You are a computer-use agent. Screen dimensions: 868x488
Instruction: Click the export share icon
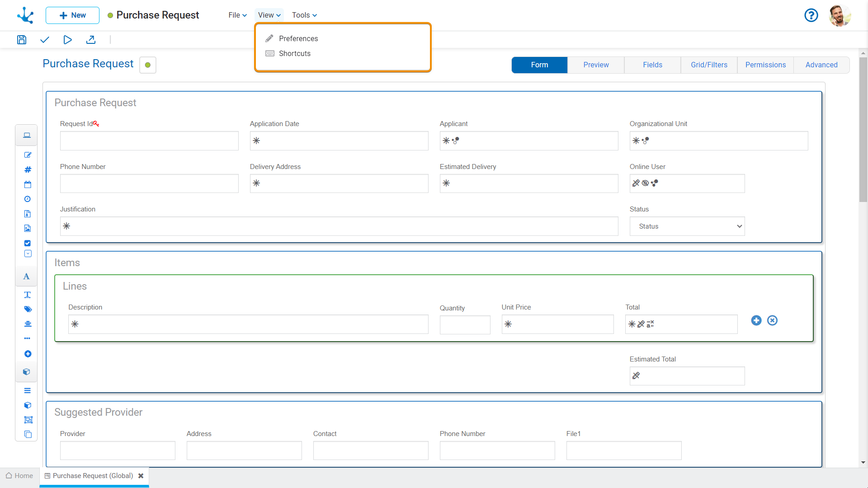tap(91, 40)
